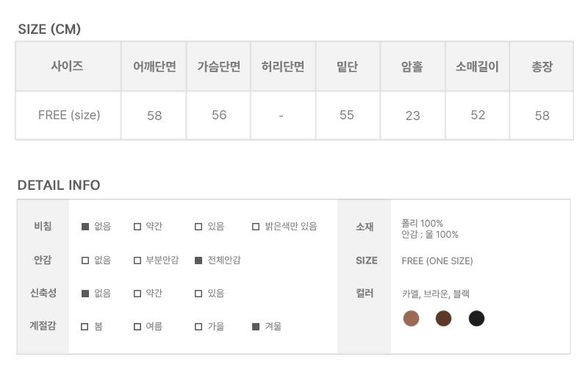Select the 여름 season checkbox
588x390 pixels.
pos(137,326)
